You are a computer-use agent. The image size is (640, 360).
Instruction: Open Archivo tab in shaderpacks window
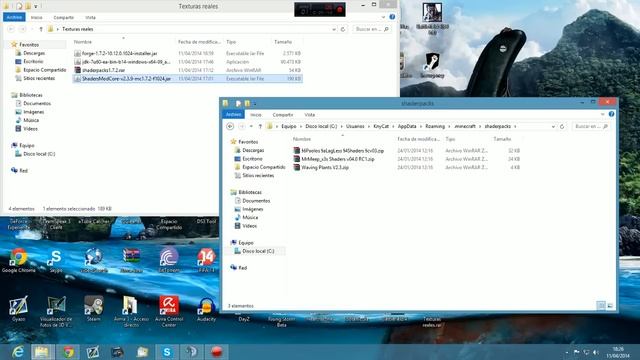pos(233,115)
